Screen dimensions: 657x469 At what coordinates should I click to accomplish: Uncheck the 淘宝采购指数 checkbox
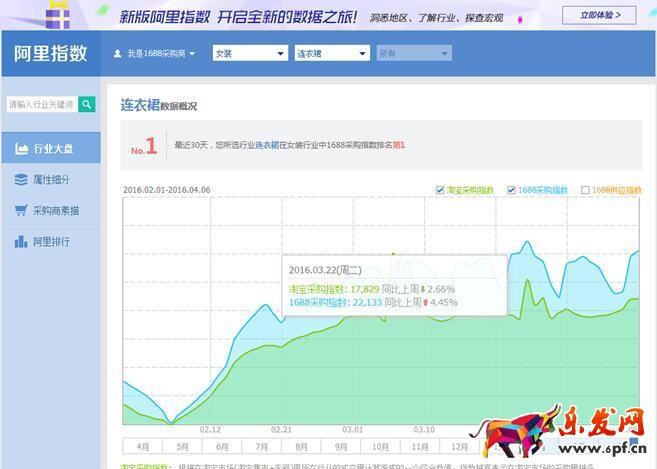tap(441, 190)
